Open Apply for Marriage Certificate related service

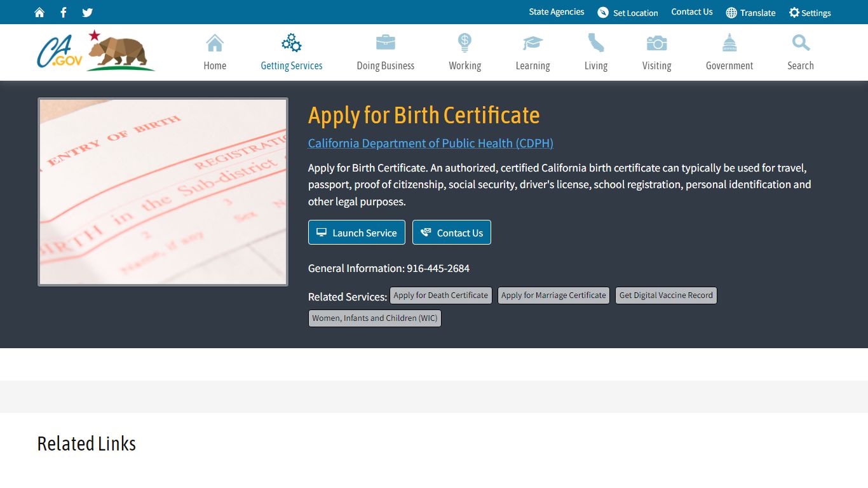click(553, 295)
